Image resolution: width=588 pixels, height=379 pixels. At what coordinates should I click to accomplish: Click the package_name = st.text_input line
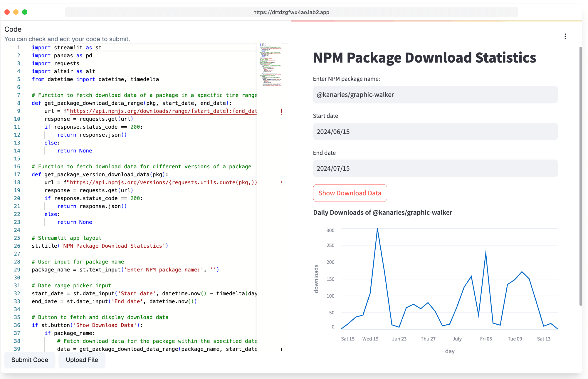pyautogui.click(x=125, y=270)
